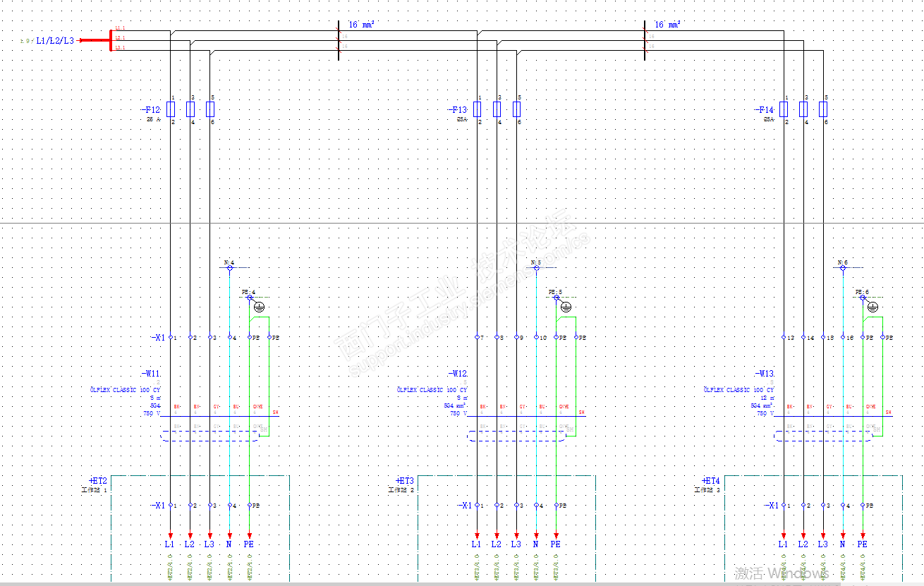Select fuse -F12 pole with contacts 3-4

(190, 109)
